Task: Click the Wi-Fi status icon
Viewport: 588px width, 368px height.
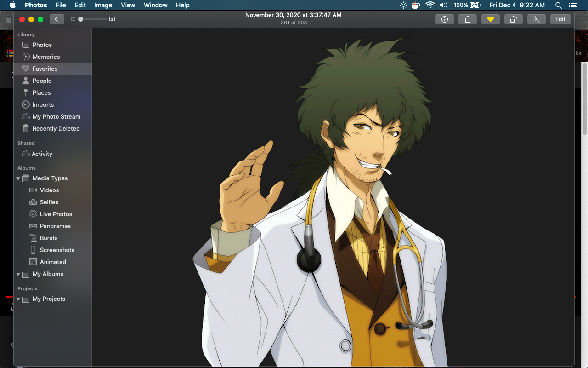Action: tap(430, 5)
